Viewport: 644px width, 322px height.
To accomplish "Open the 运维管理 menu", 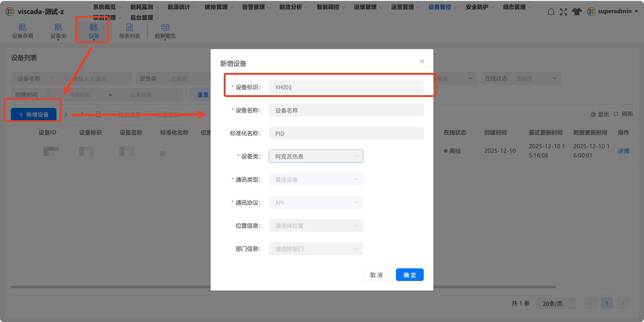I will tap(368, 7).
